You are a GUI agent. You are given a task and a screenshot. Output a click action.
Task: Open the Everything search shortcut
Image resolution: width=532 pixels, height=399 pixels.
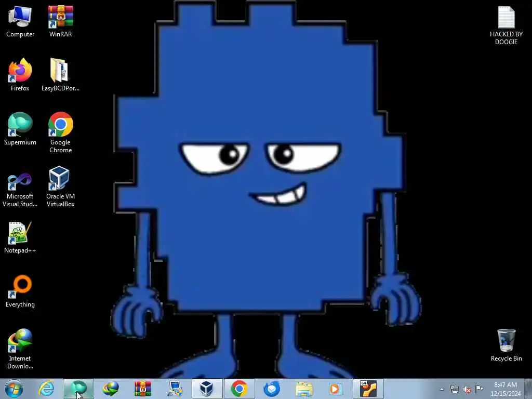20,291
